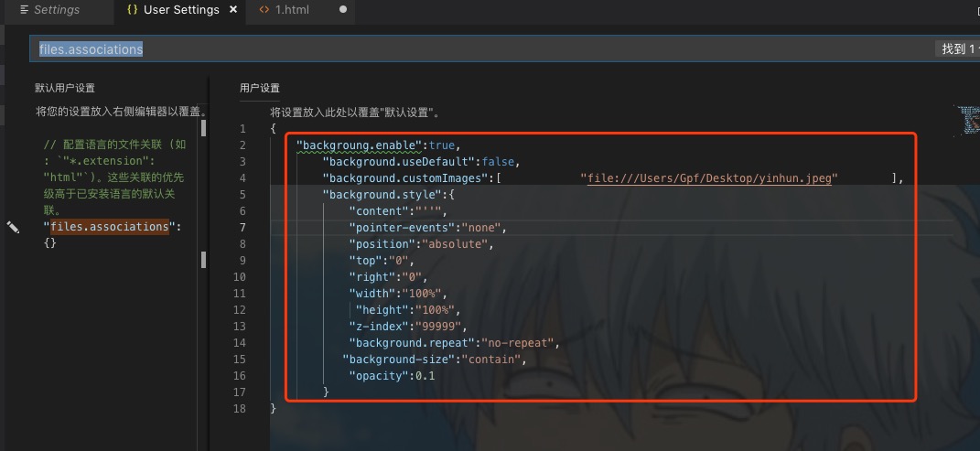This screenshot has height=451, width=980.
Task: Close the User Settings tab
Action: pos(233,10)
